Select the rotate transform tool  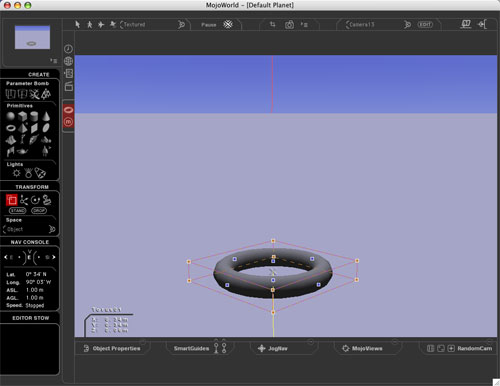35,200
